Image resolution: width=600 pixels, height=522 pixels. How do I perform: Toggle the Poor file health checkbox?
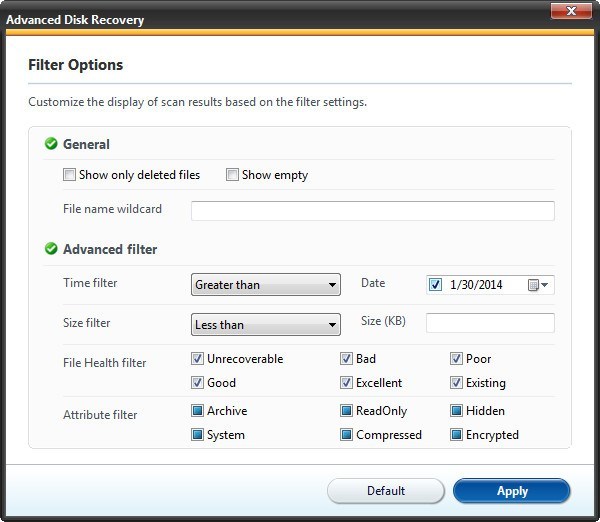tap(456, 359)
